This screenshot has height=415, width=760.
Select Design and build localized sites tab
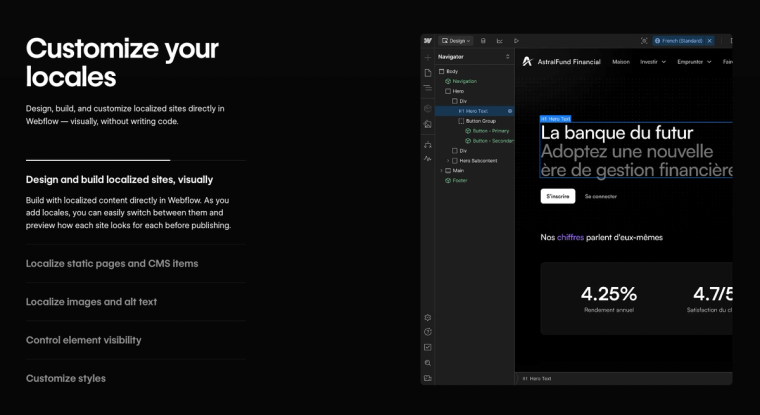pos(119,180)
